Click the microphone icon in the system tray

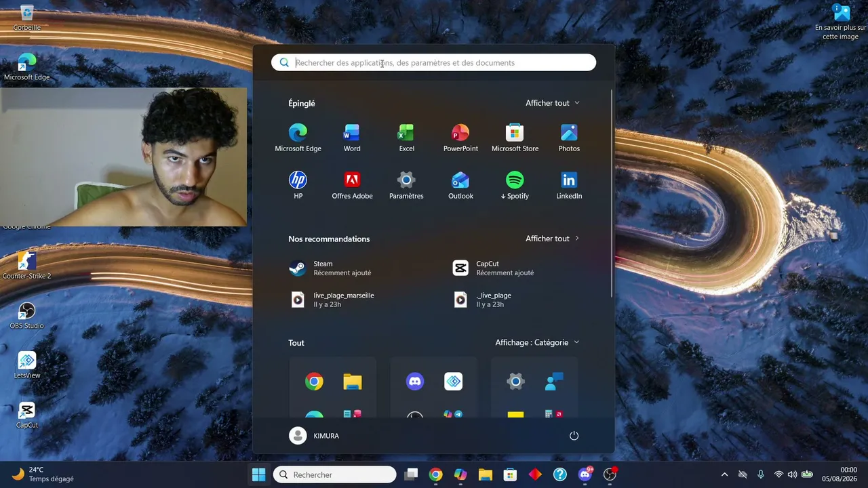click(761, 474)
